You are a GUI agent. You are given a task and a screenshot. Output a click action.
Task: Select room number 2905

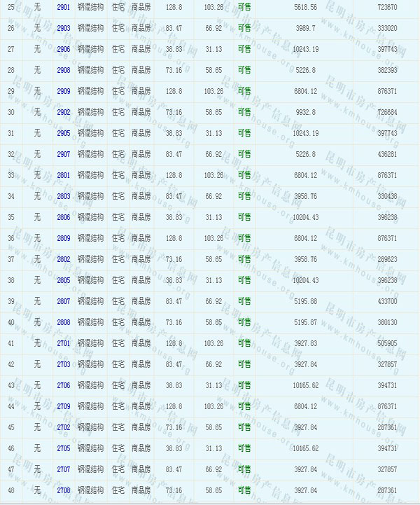pyautogui.click(x=64, y=133)
